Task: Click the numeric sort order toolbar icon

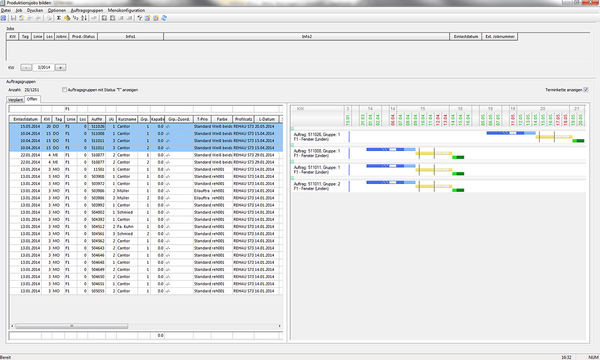Action: point(76,18)
